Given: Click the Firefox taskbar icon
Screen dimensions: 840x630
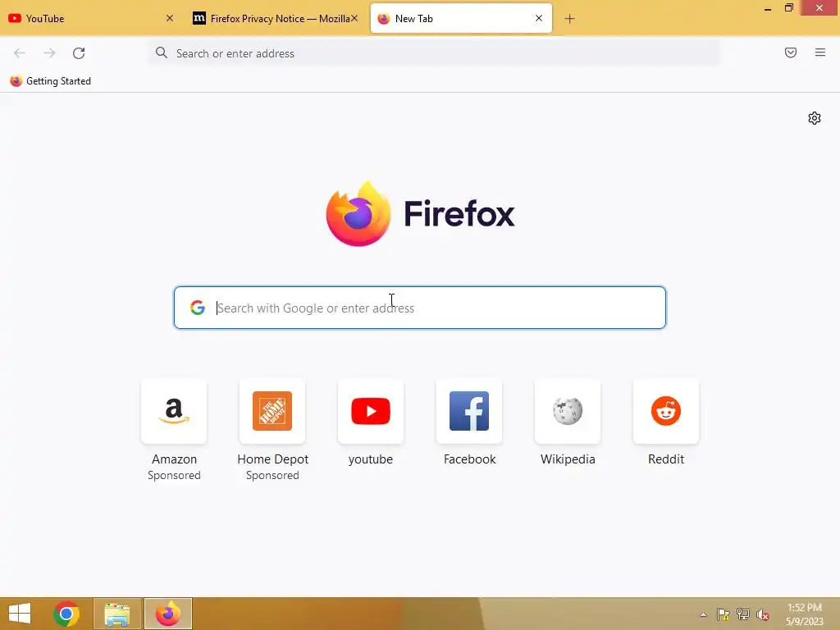Looking at the screenshot, I should point(167,614).
